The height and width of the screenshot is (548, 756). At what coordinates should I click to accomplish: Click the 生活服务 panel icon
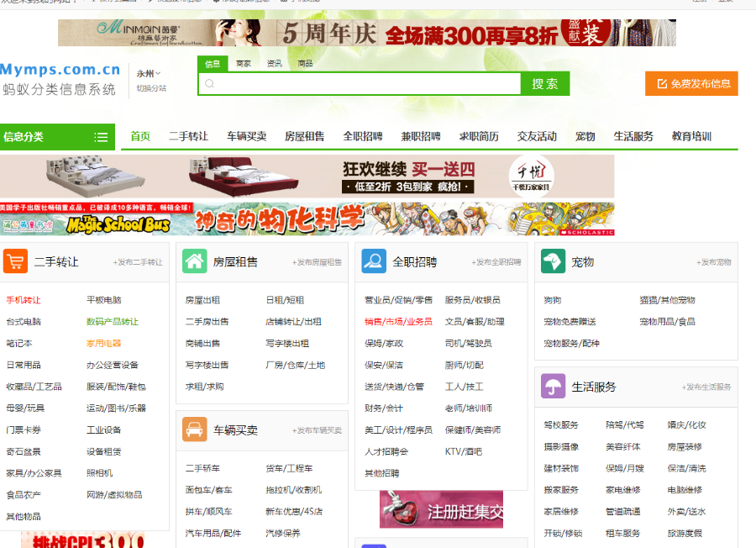[553, 386]
